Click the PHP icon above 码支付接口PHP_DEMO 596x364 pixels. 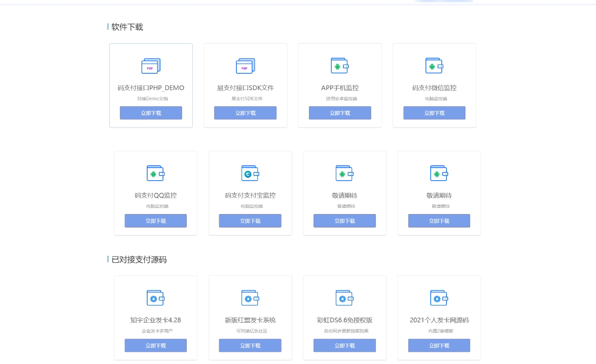(151, 66)
